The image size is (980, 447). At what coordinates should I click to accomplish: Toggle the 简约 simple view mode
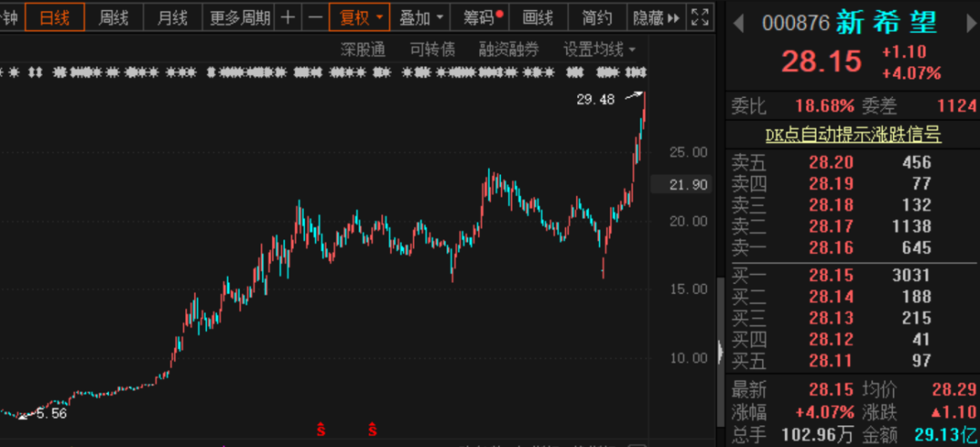pyautogui.click(x=597, y=17)
